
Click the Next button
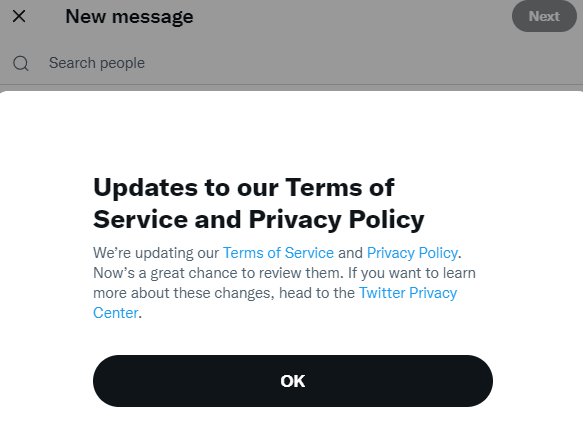pos(544,16)
